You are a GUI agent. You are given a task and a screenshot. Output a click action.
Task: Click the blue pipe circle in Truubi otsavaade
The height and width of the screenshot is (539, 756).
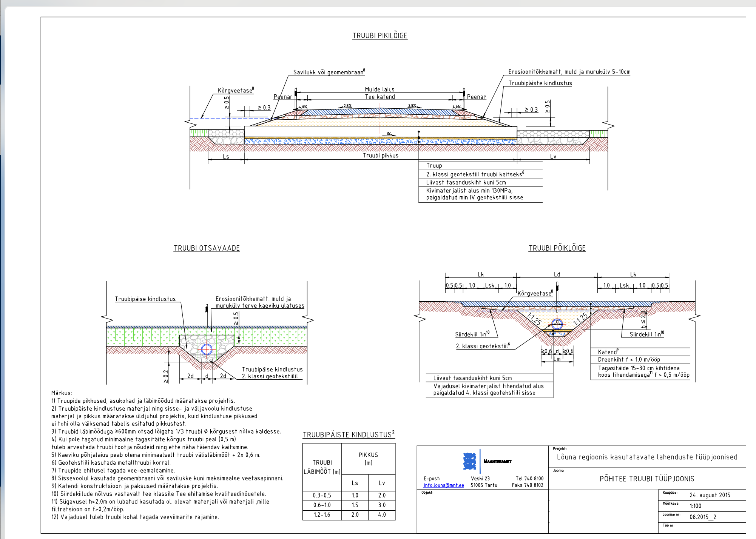[207, 349]
